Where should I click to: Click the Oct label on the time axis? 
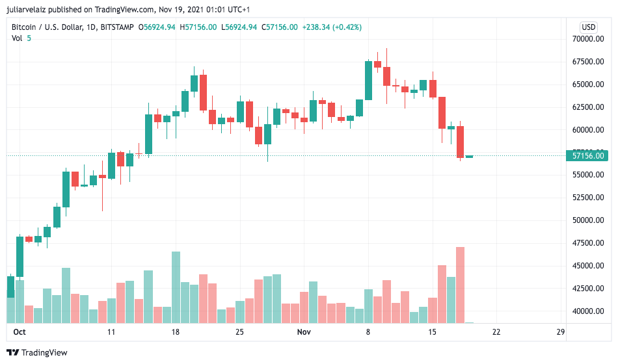coord(20,332)
